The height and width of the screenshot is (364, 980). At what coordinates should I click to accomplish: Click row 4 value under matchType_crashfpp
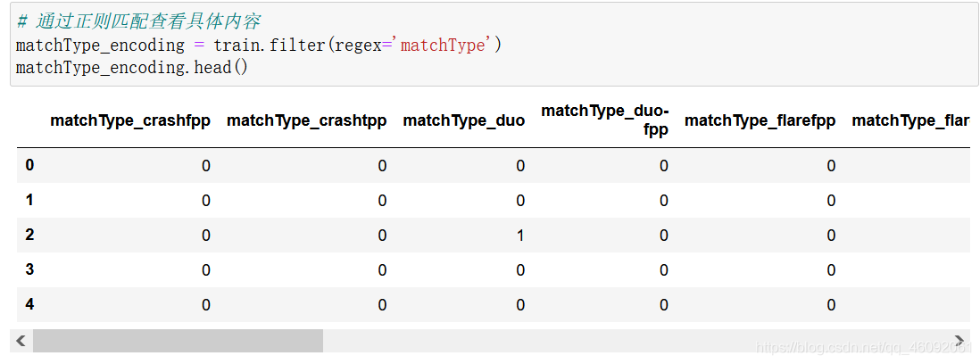point(205,306)
